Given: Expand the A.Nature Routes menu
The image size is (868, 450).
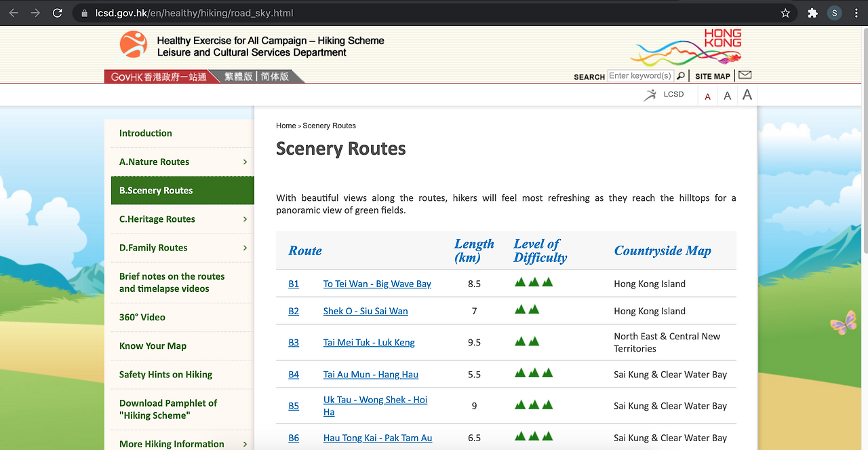Looking at the screenshot, I should coord(154,162).
